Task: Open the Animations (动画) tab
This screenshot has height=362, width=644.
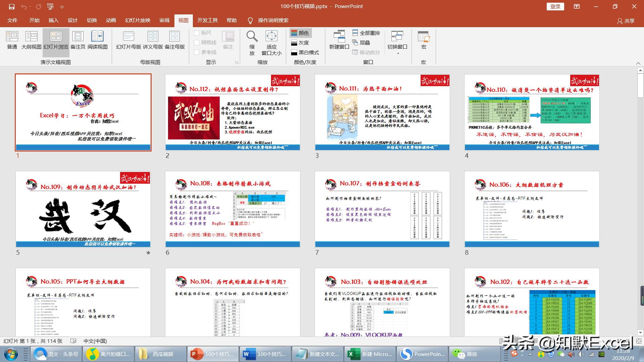Action: 111,20
